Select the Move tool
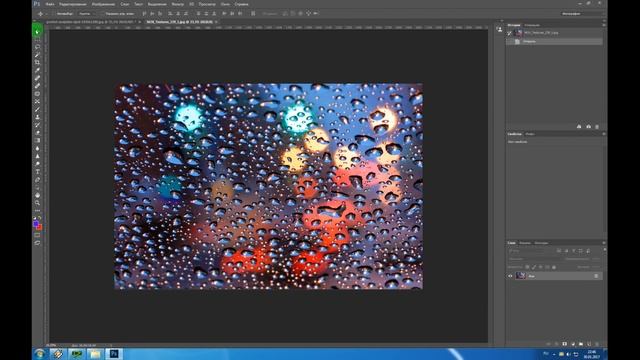 (37, 32)
